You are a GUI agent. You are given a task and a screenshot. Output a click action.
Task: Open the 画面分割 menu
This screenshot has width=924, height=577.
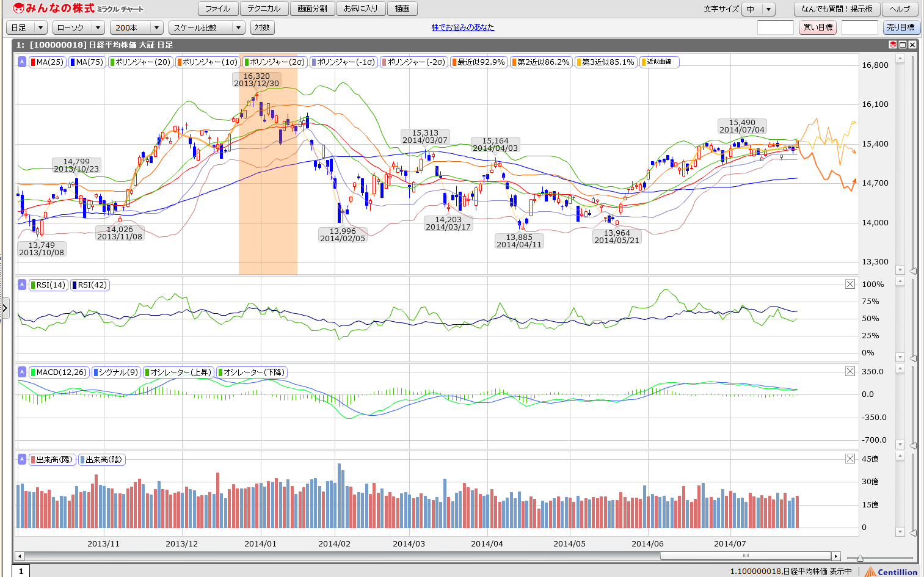coord(312,9)
